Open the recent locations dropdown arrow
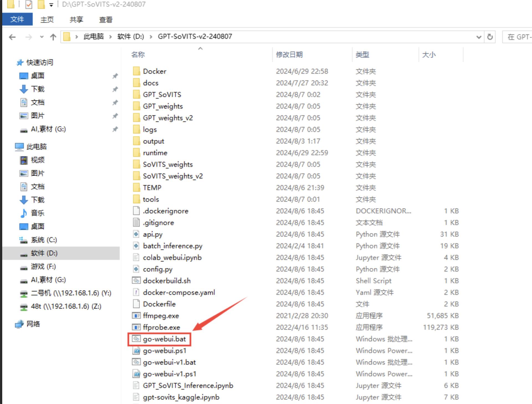Viewport: 532px width, 404px height. (42, 37)
